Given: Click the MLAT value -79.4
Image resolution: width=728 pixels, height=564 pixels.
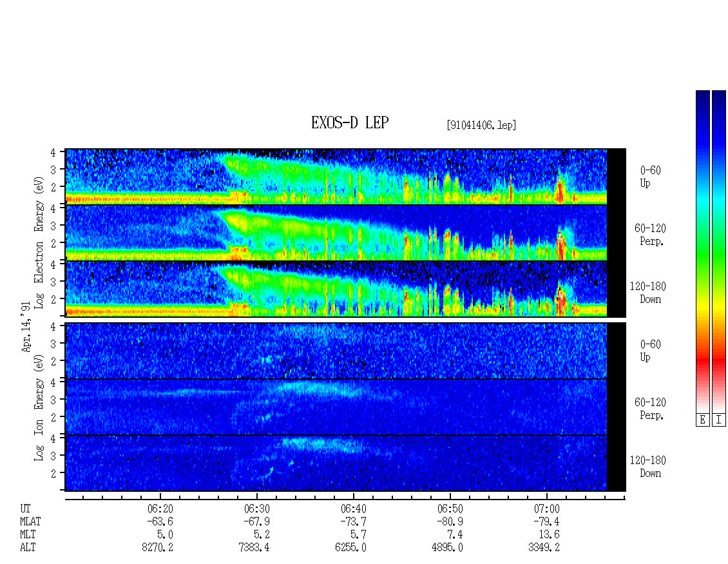Looking at the screenshot, I should [546, 521].
